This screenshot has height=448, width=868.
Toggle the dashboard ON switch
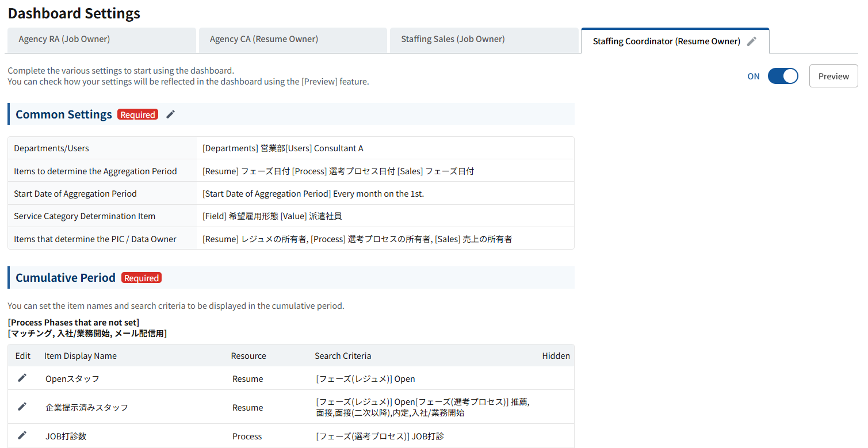[782, 76]
